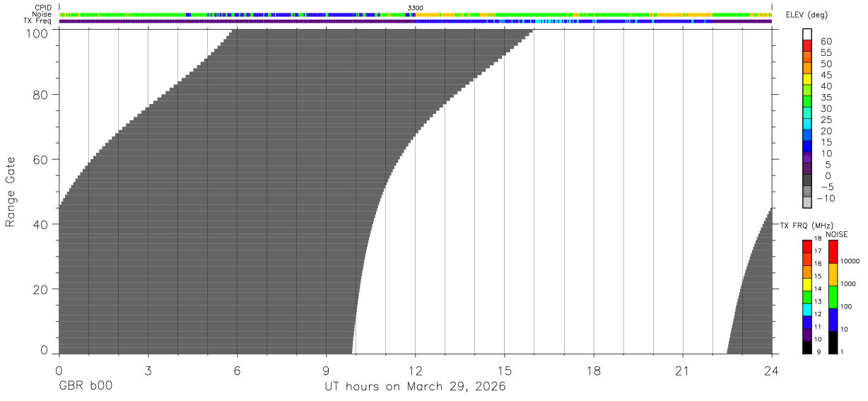
Task: Click the green segment of the NOISE color bar
Action: (833, 297)
